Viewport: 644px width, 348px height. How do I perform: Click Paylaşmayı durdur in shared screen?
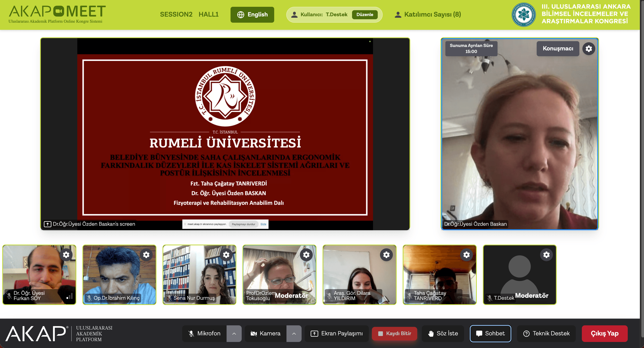click(x=243, y=224)
